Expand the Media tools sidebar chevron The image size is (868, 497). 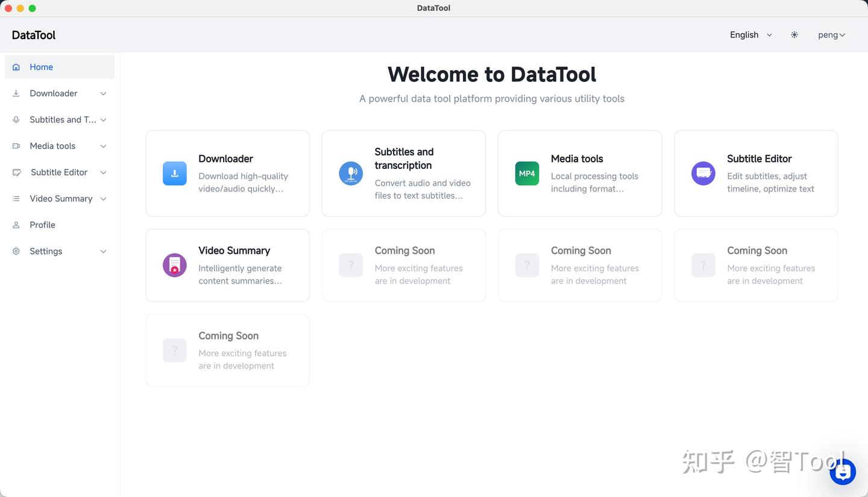point(103,146)
